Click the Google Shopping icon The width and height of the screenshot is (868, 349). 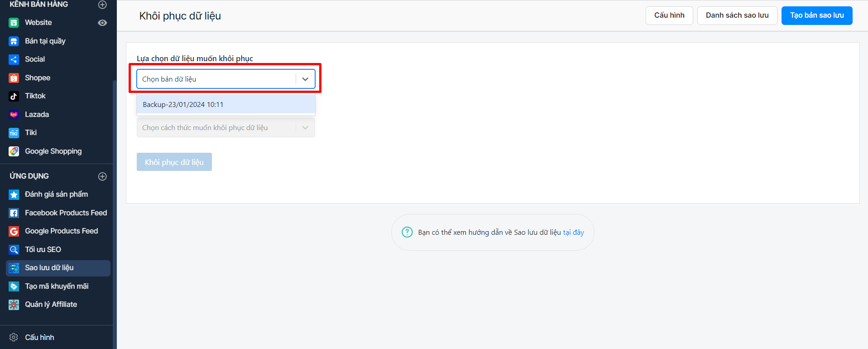tap(14, 151)
